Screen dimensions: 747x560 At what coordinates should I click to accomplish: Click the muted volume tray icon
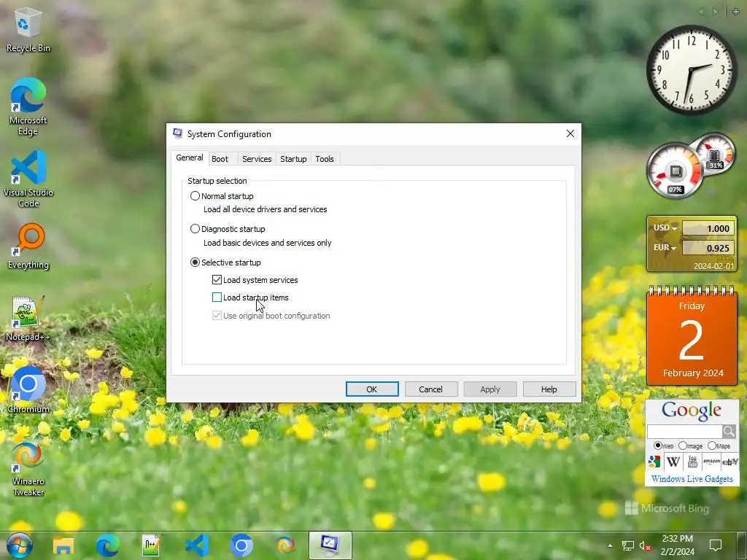[x=645, y=545]
